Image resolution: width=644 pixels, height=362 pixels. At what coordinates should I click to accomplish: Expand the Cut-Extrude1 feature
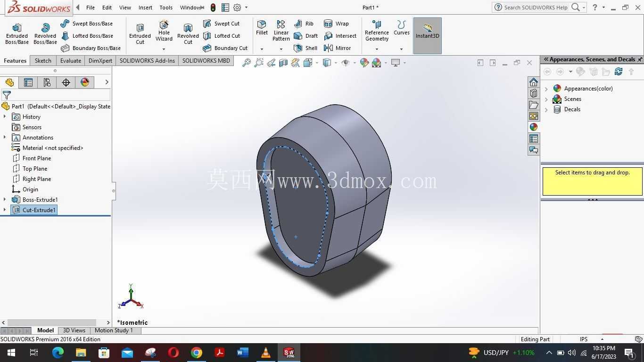[x=5, y=210]
